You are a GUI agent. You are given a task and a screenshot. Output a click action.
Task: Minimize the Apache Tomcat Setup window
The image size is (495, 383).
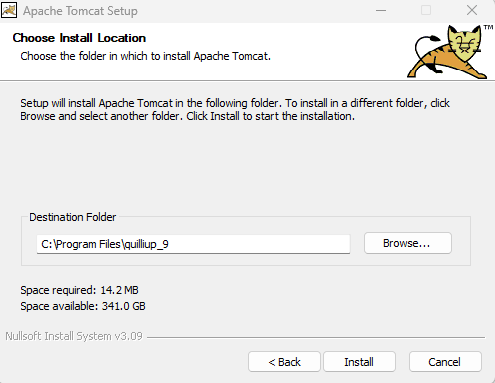click(x=381, y=11)
